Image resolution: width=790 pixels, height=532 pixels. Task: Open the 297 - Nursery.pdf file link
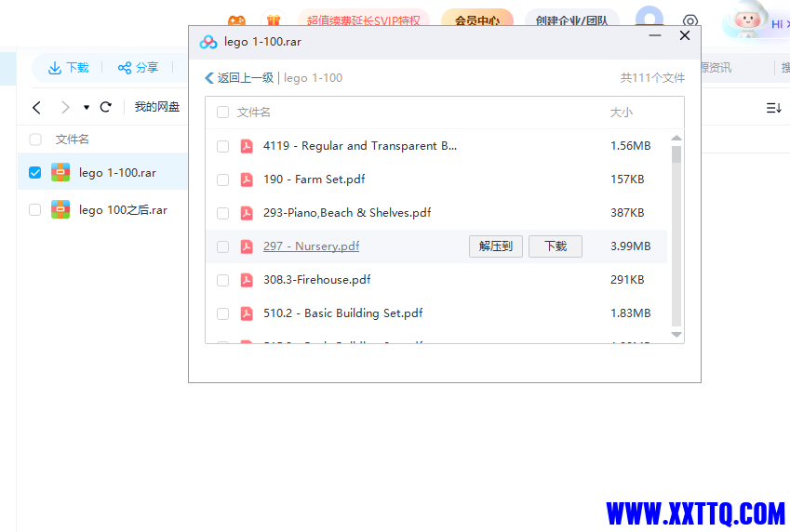coord(312,246)
